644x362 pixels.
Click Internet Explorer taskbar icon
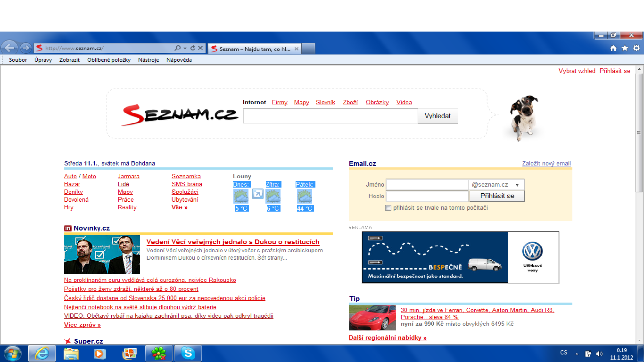pyautogui.click(x=42, y=353)
